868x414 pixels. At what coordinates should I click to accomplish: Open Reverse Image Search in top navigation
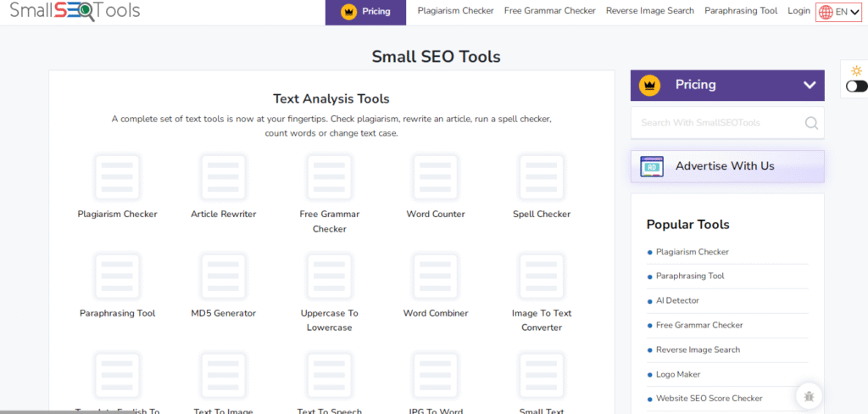click(x=650, y=10)
